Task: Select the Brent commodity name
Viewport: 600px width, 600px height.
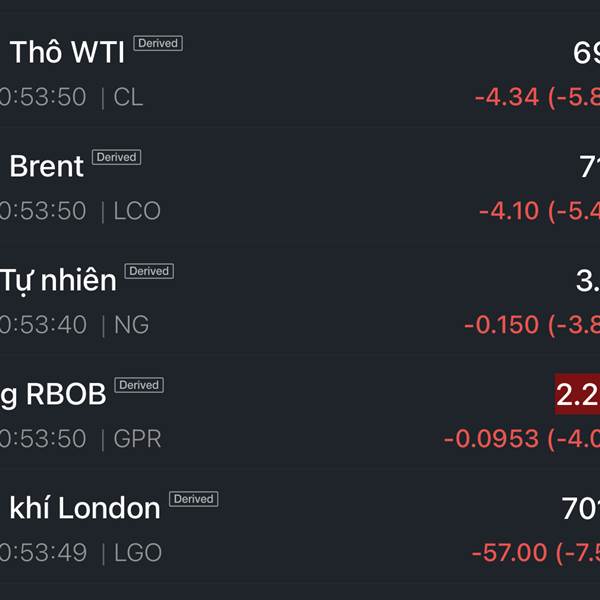Action: pos(47,166)
